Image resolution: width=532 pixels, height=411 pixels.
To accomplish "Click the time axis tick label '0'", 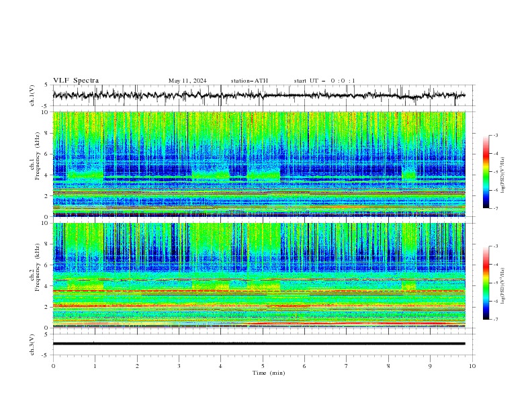I will [x=53, y=366].
